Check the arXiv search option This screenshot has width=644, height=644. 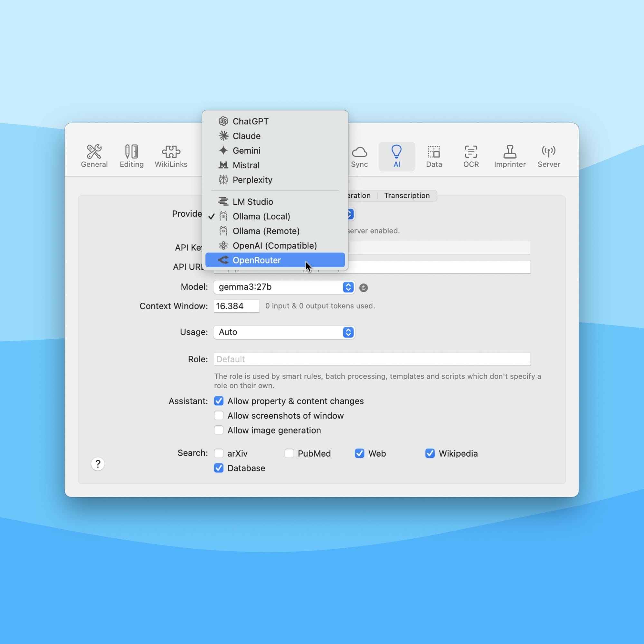(219, 453)
